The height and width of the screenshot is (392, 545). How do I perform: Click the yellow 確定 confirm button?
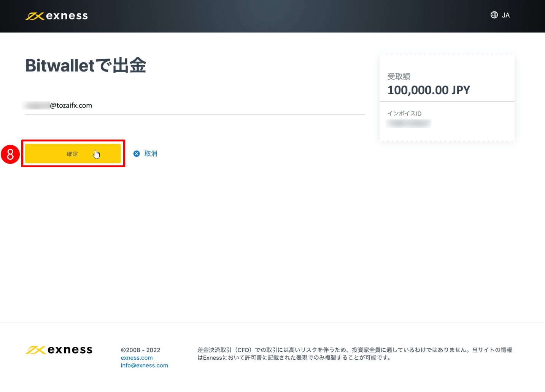(x=73, y=154)
